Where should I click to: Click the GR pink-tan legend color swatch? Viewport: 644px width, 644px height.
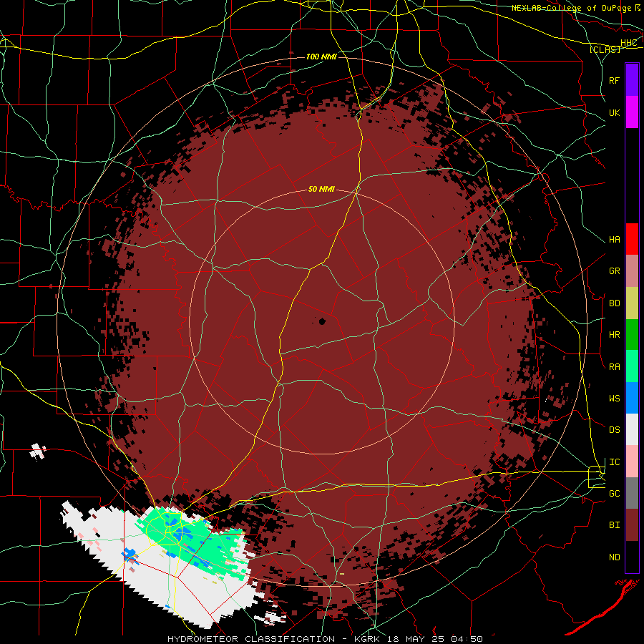[632, 271]
